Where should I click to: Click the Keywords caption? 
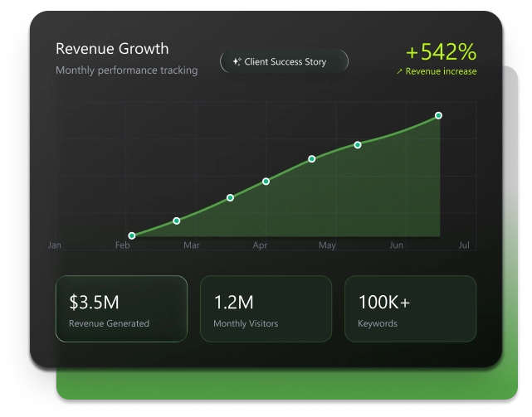click(x=378, y=324)
